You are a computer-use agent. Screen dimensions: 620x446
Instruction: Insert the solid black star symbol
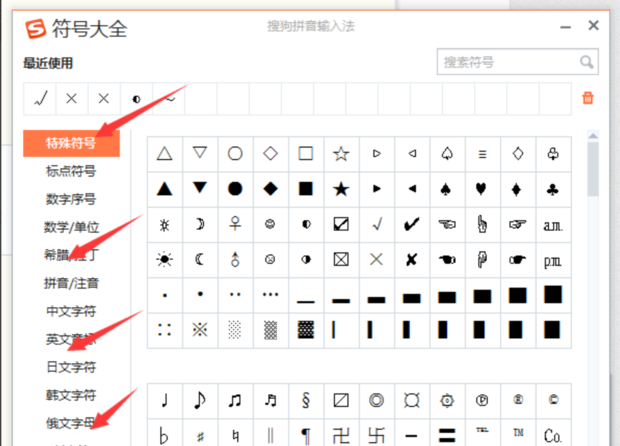pos(341,189)
